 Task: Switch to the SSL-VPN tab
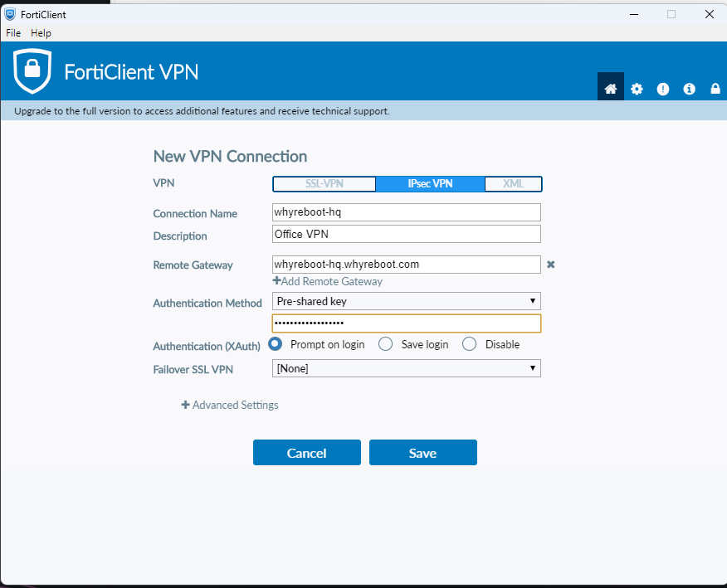coord(324,184)
